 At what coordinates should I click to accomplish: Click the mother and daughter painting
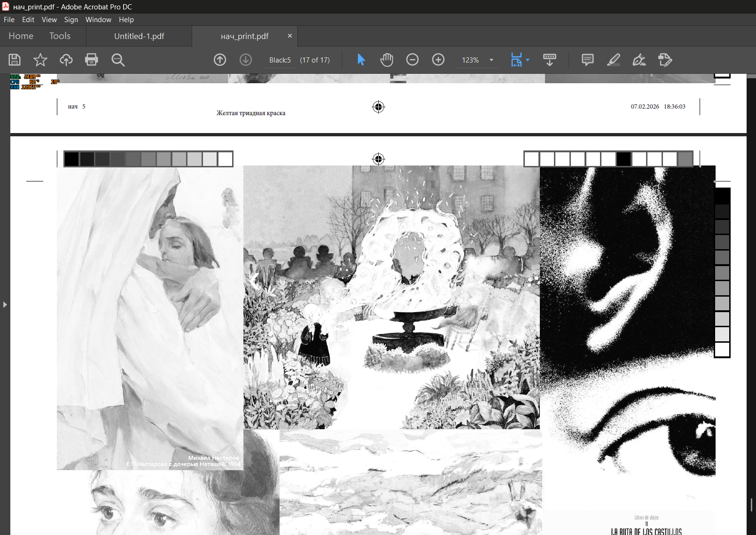click(x=150, y=318)
